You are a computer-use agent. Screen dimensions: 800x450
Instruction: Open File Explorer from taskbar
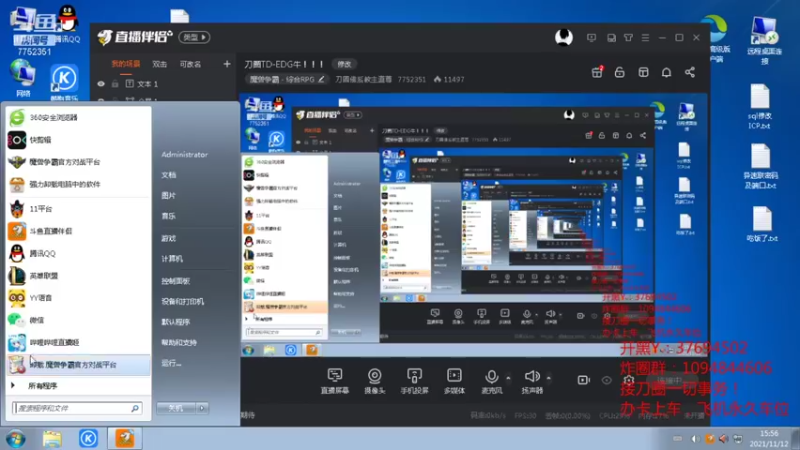52,439
